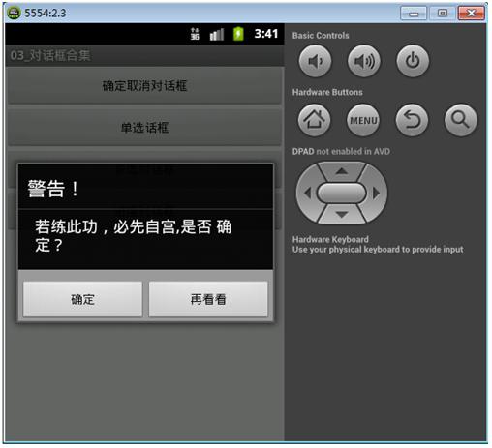Screen dimensions: 492x448
Task: Tap the Back hardware button
Action: [x=412, y=120]
